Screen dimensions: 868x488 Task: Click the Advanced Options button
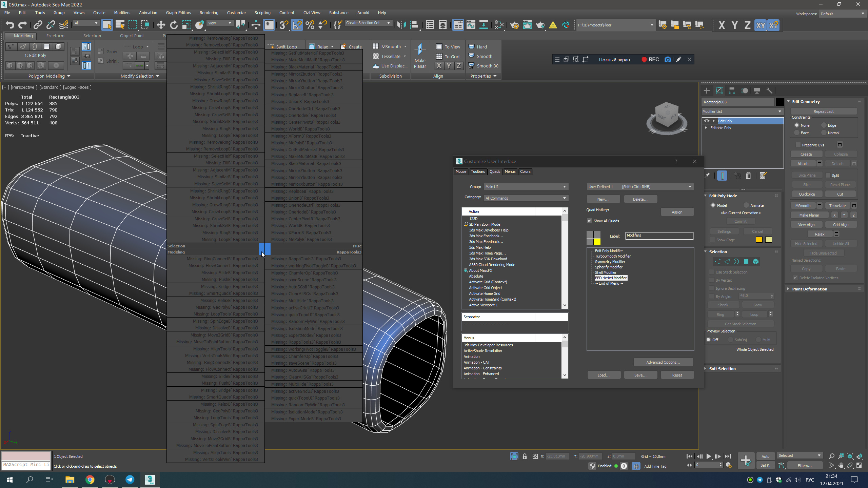pyautogui.click(x=663, y=362)
